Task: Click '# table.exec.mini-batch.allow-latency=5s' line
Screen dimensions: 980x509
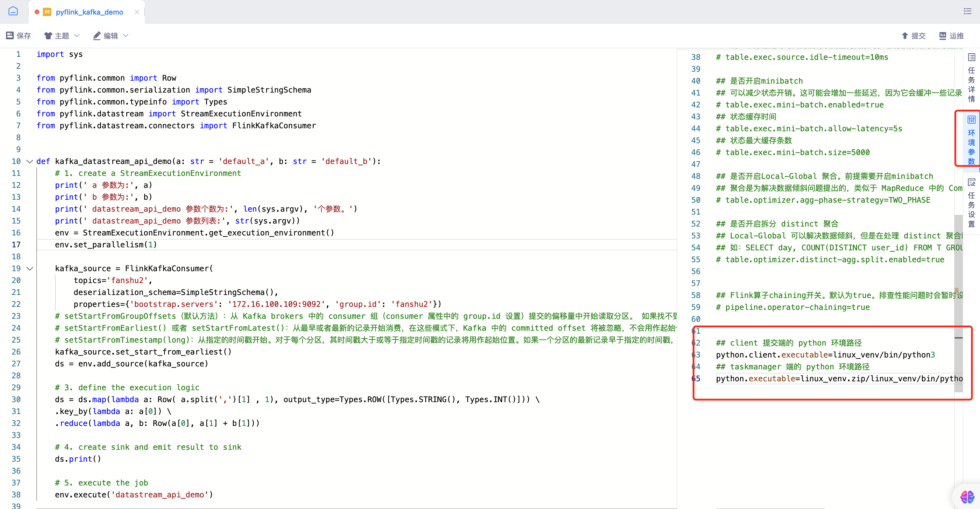Action: click(809, 129)
